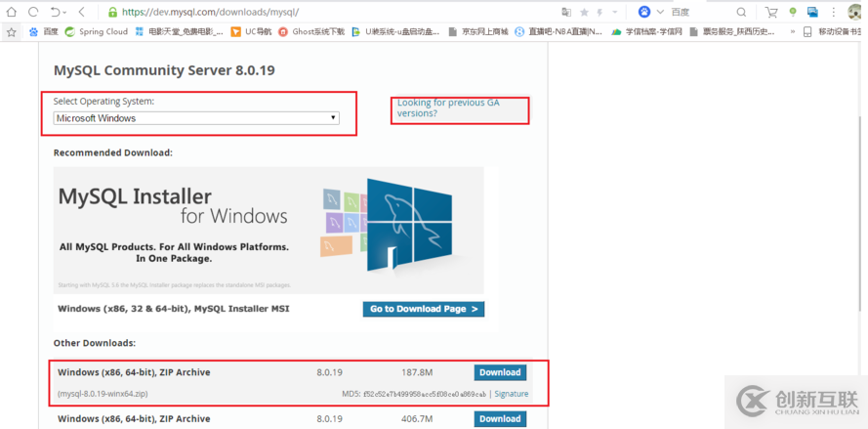Click the 百度 search input box

pos(700,12)
